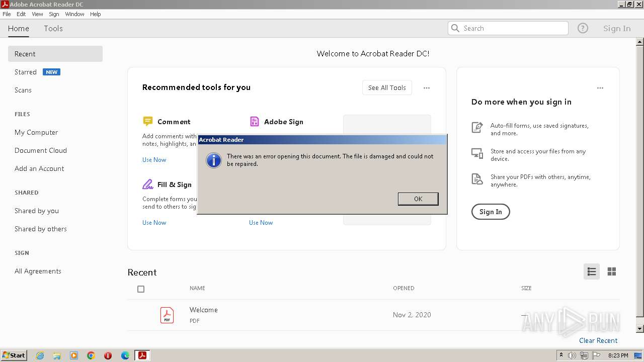This screenshot has width=644, height=362.
Task: Click the Search input field
Action: click(508, 28)
